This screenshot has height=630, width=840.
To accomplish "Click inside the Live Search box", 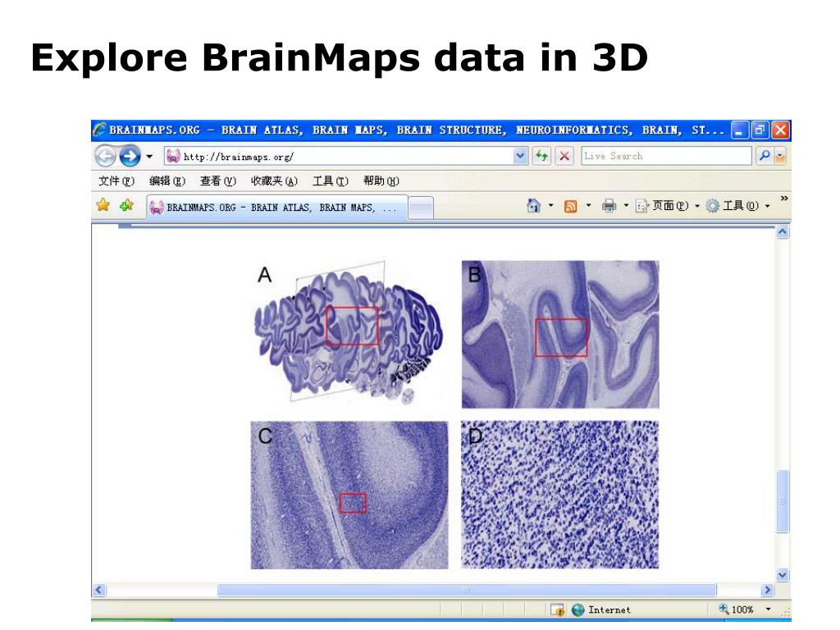I will click(x=666, y=156).
